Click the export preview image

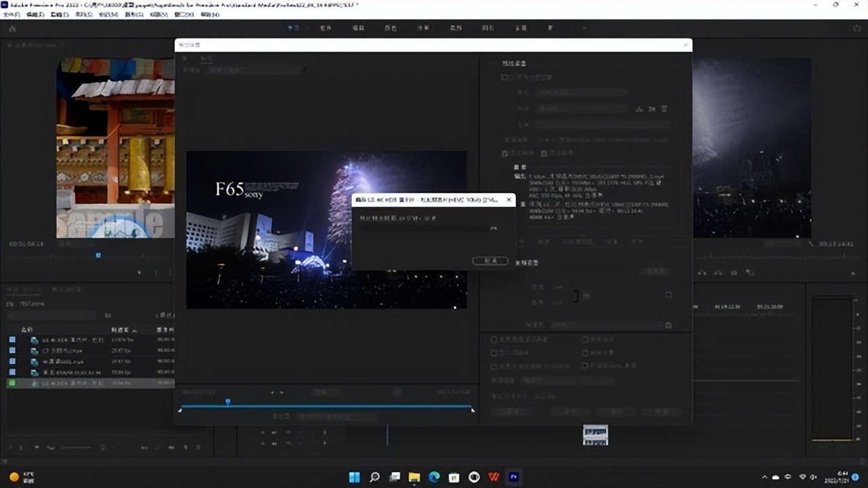(x=326, y=230)
